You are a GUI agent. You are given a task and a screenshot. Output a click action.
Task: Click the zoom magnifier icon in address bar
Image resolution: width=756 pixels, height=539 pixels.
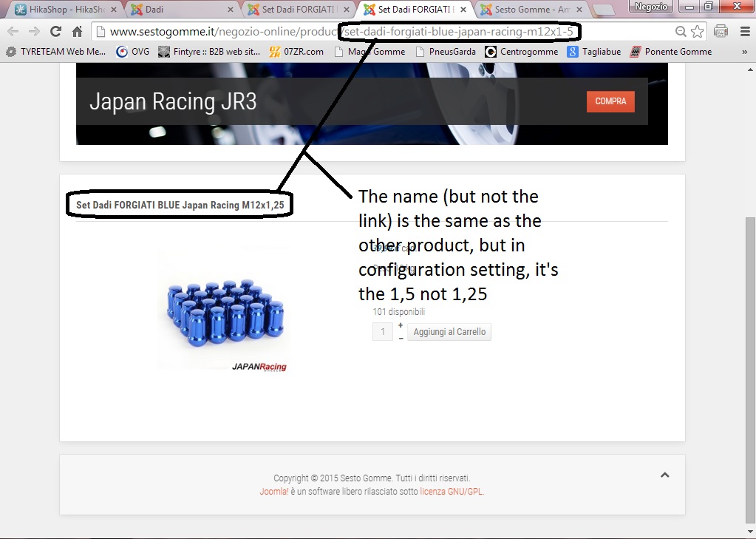tap(681, 32)
